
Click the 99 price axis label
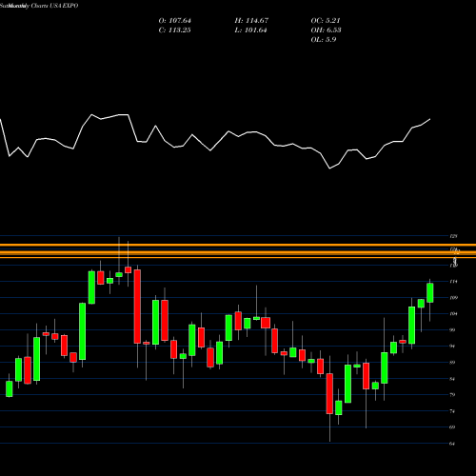[x=452, y=330]
